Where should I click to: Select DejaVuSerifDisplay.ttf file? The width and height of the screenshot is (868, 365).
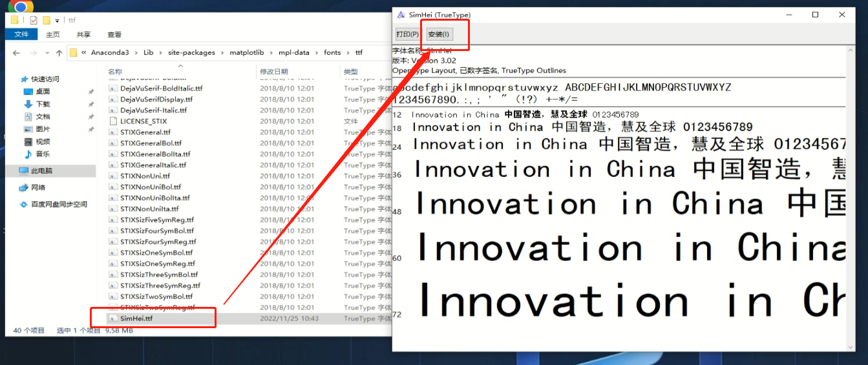[x=156, y=99]
